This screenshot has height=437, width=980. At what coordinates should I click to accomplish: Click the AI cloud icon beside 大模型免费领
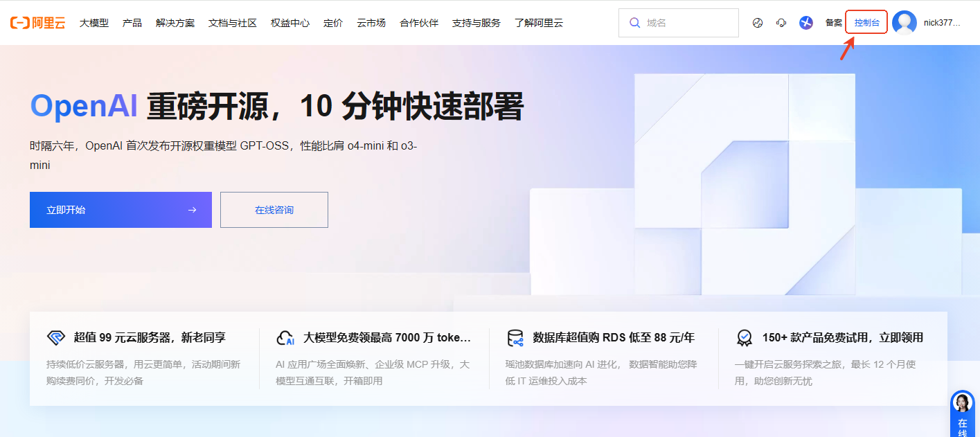click(285, 338)
